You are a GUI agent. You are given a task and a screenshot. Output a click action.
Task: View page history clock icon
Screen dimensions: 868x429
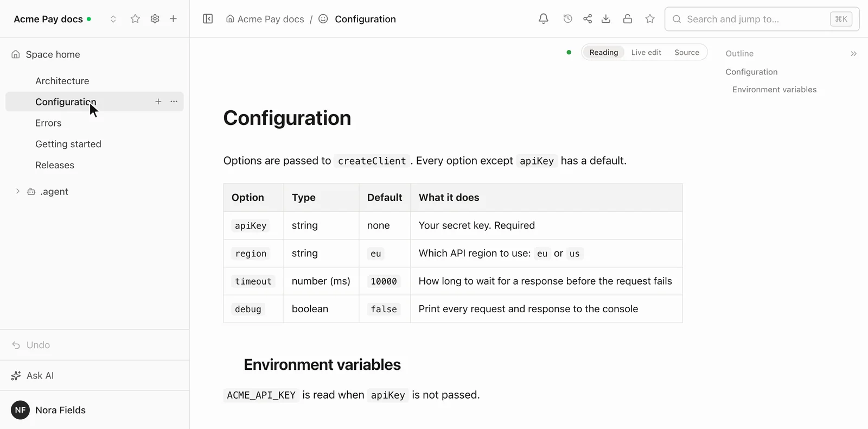pos(567,19)
